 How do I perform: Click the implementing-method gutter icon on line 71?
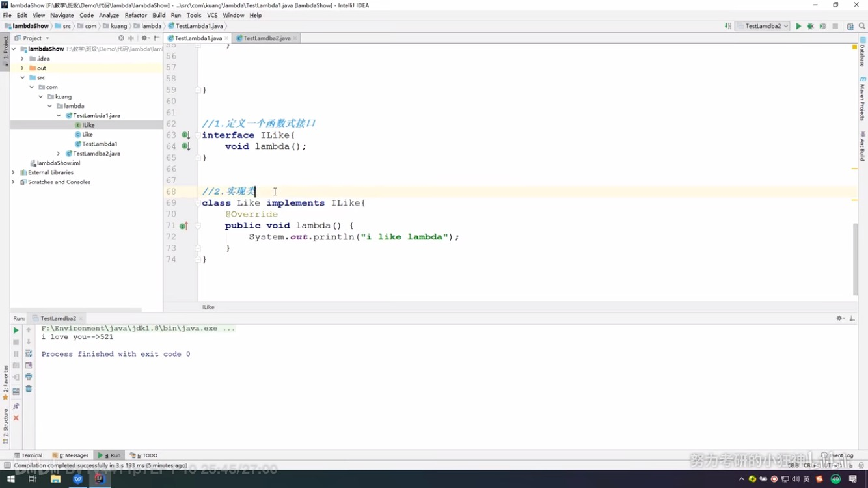click(184, 226)
